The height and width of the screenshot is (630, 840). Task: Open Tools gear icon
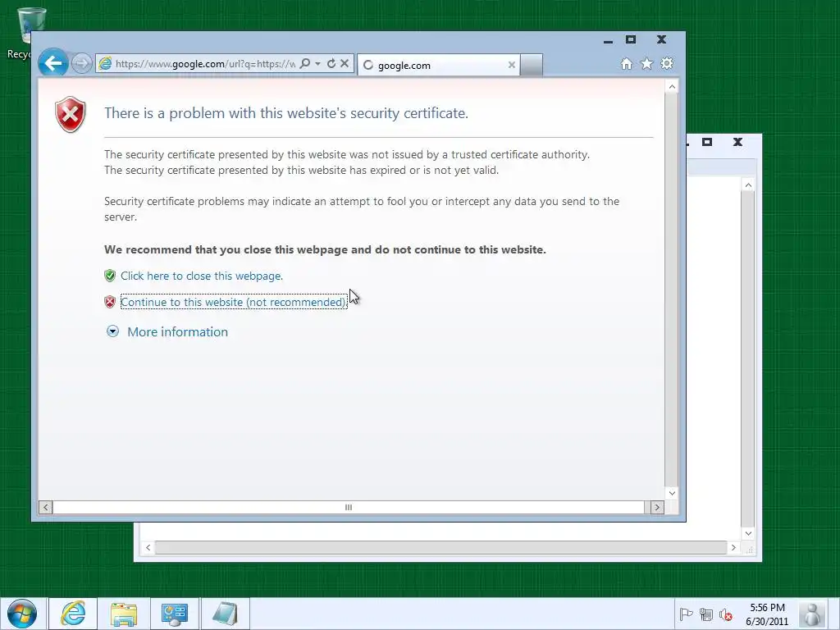coord(666,64)
